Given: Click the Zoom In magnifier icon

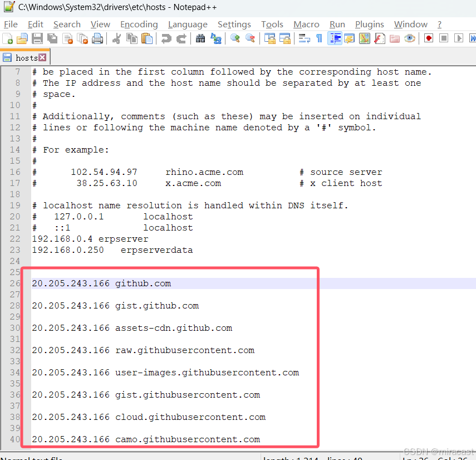Looking at the screenshot, I should pos(235,38).
